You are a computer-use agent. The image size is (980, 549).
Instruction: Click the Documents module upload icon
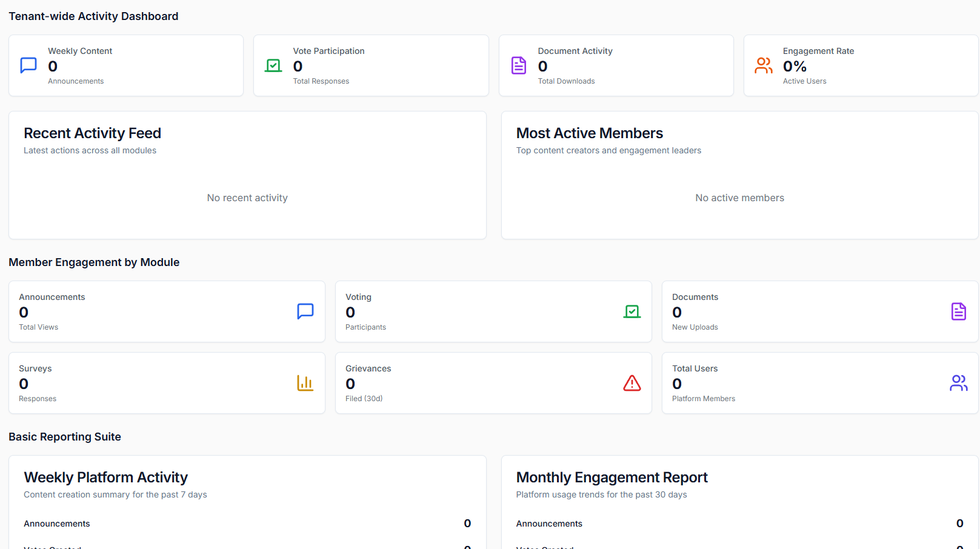958,311
